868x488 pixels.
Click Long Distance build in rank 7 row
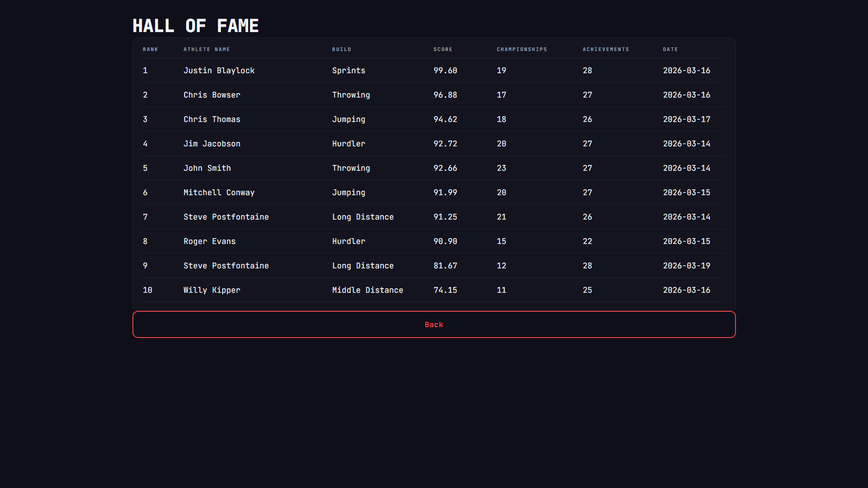pos(363,217)
